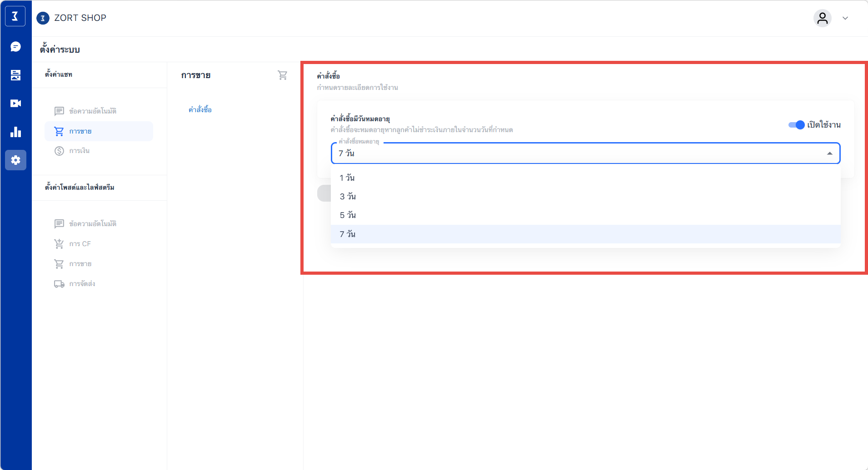The image size is (868, 470).
Task: Choose the 3 วัน option
Action: click(x=348, y=197)
